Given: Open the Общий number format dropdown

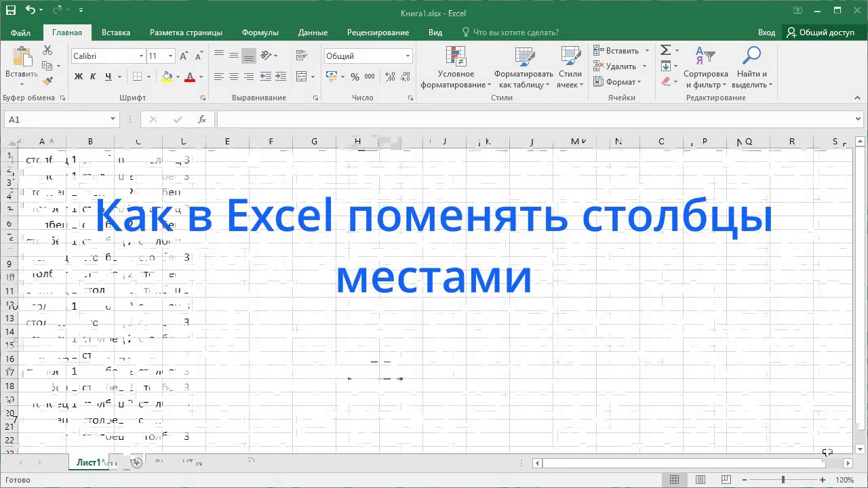Looking at the screenshot, I should click(x=408, y=56).
